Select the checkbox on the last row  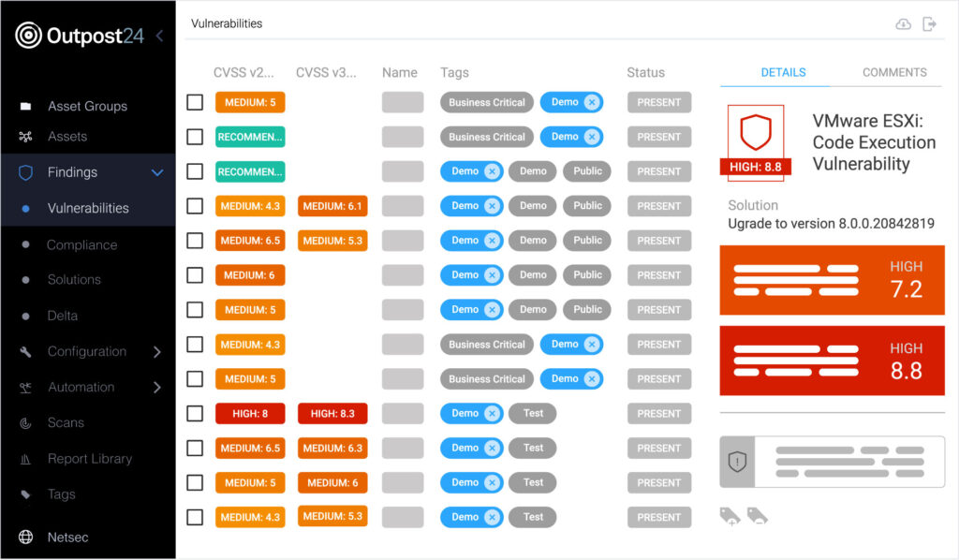click(195, 516)
